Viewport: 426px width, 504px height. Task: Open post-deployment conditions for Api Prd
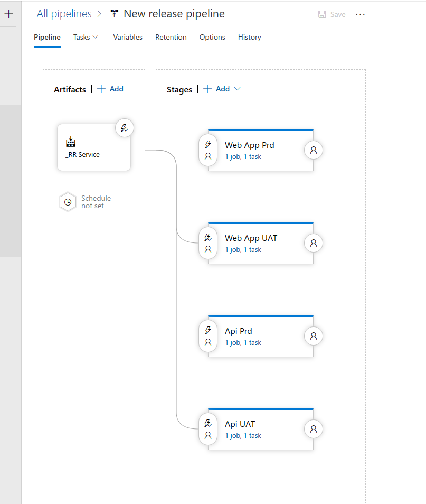(314, 336)
